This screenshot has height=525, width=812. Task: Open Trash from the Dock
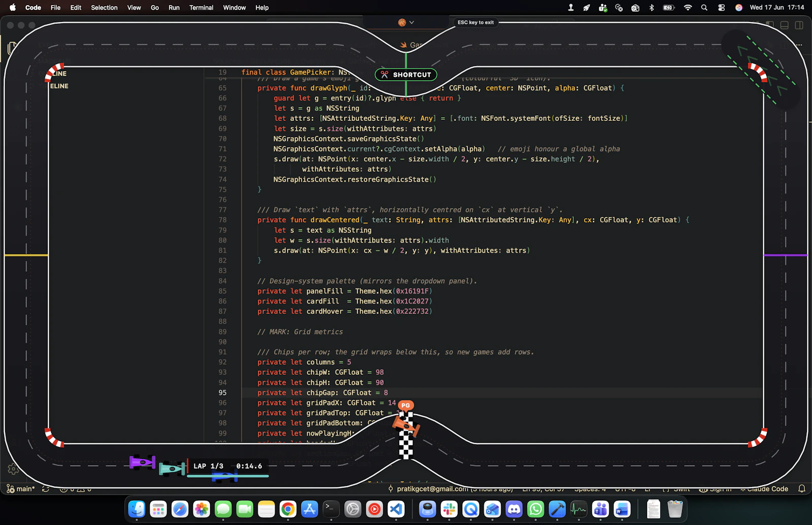(x=675, y=509)
